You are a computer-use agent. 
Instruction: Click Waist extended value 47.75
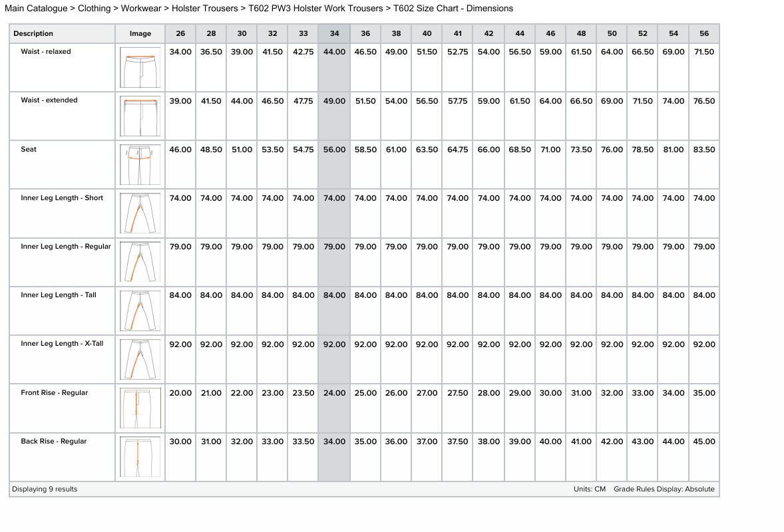click(x=303, y=101)
